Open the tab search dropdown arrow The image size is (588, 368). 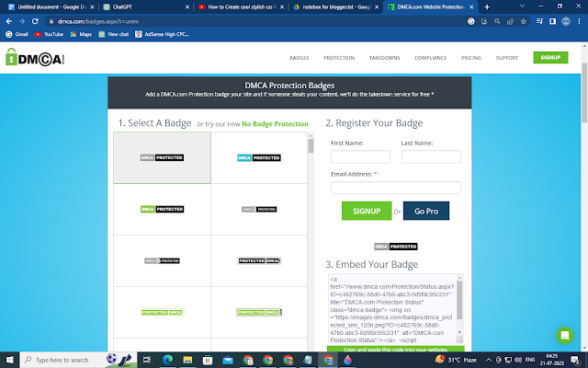coord(522,6)
